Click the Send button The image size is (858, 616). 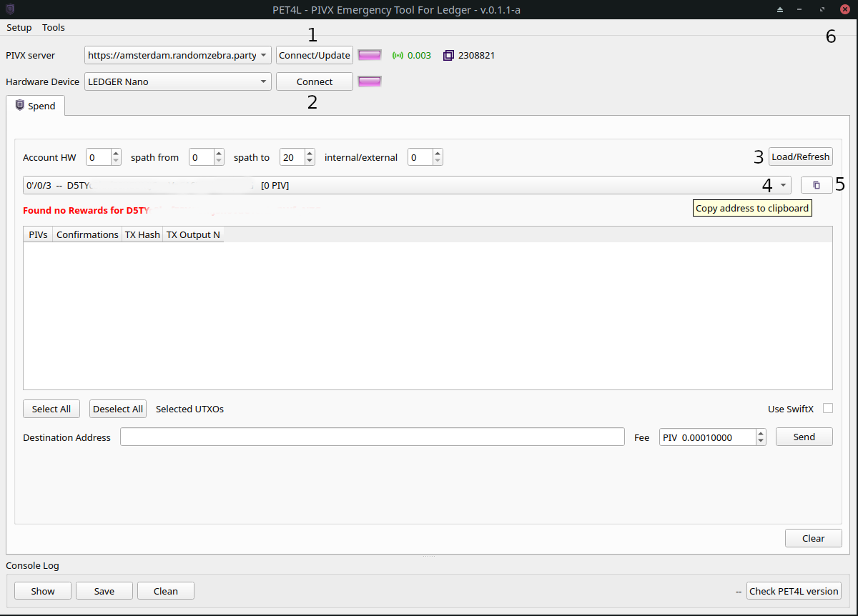pyautogui.click(x=804, y=437)
